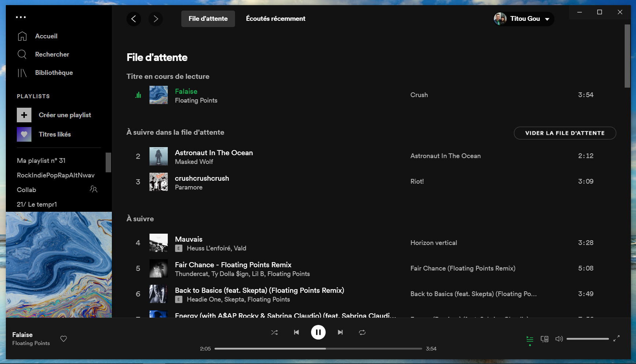Image resolution: width=636 pixels, height=364 pixels.
Task: Select Astronaut In The Ocean track title
Action: click(x=214, y=153)
